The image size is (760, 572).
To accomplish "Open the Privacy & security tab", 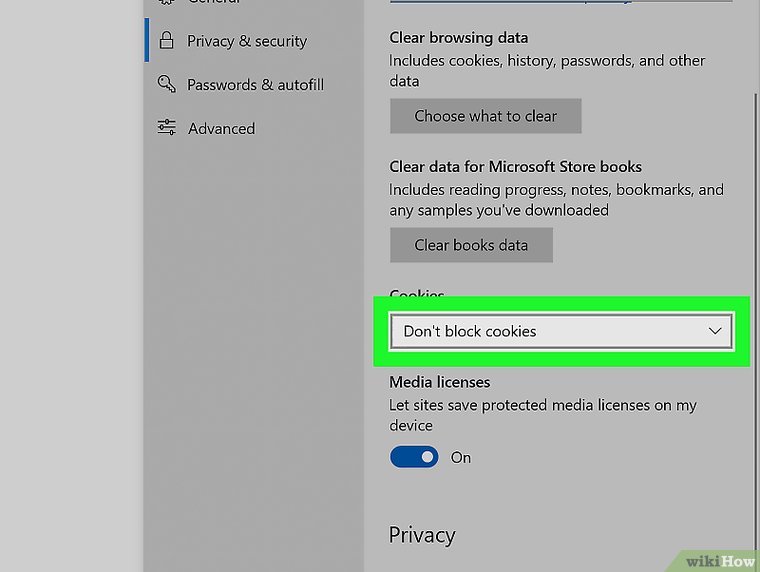I will (x=246, y=41).
